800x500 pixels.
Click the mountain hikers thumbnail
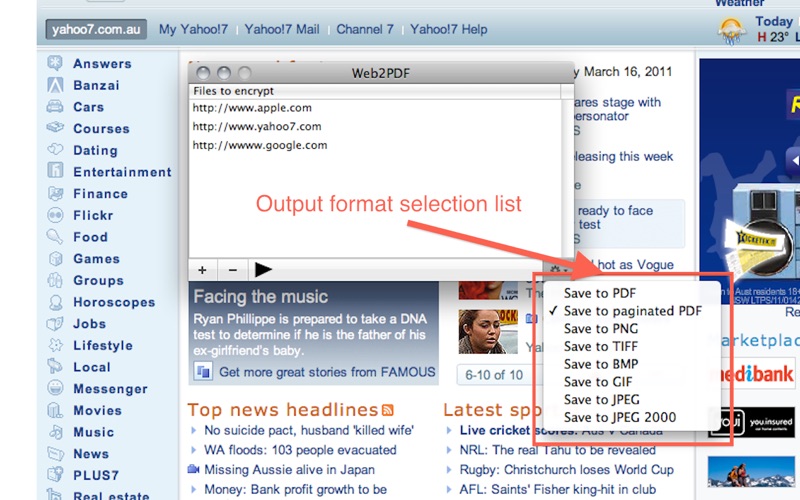751,471
